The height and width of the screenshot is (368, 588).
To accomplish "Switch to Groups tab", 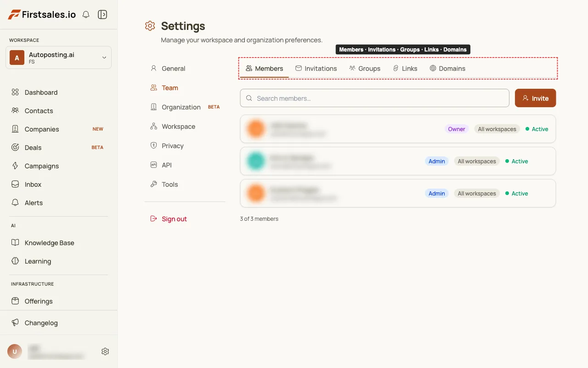I will click(x=365, y=69).
